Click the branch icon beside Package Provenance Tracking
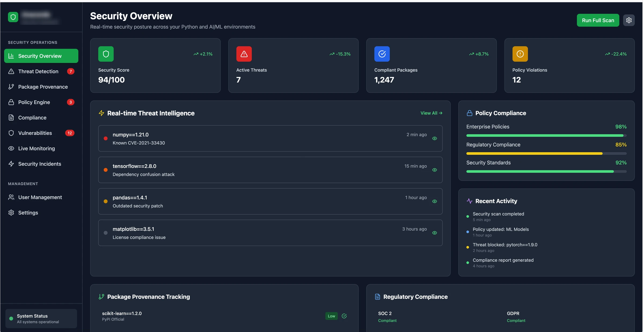Screen dimensions: 644x332 pos(101,297)
